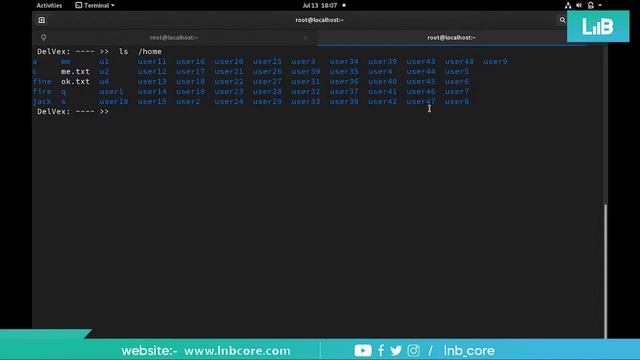Click the volume speaker icon in top bar
Screen dimensions: 640x360
(x=579, y=5)
